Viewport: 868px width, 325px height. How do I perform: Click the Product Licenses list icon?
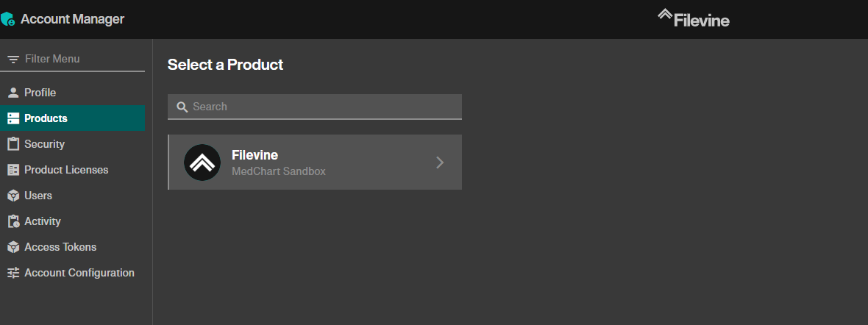click(x=13, y=170)
